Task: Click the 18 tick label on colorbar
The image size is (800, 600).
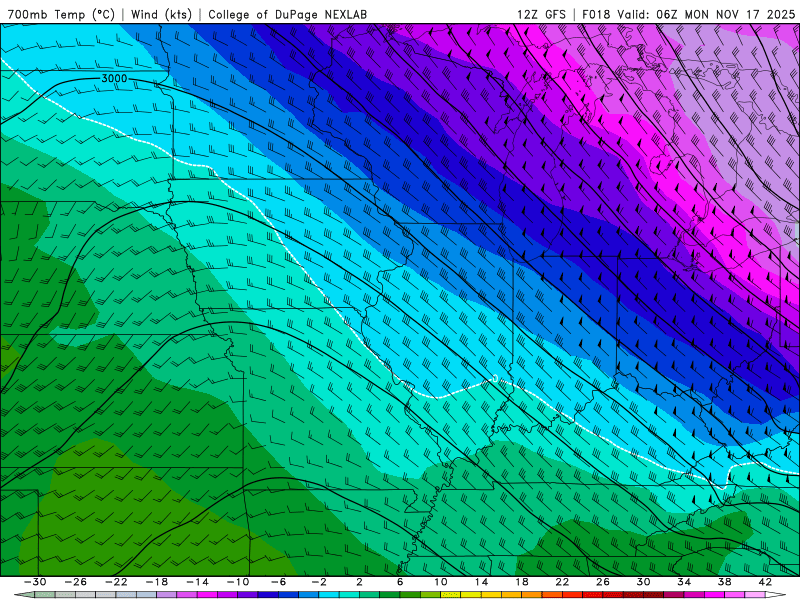Action: pos(522,582)
